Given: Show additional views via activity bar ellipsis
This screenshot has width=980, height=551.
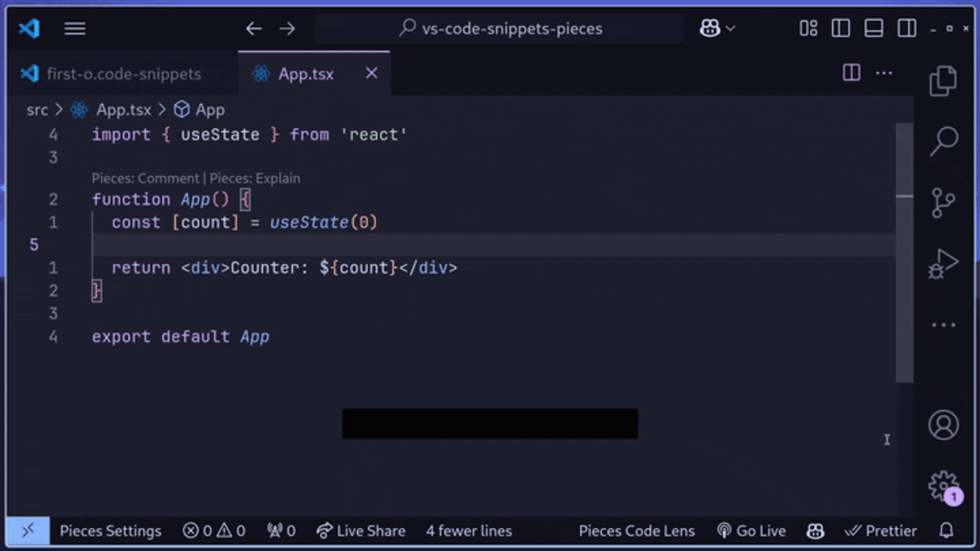Looking at the screenshot, I should click(943, 325).
